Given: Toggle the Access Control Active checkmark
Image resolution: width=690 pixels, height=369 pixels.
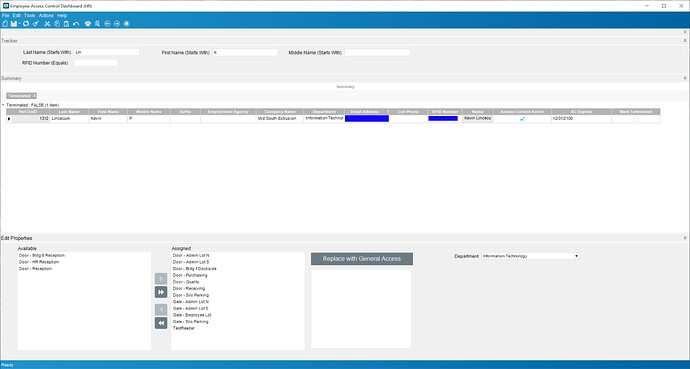Looking at the screenshot, I should tap(522, 119).
